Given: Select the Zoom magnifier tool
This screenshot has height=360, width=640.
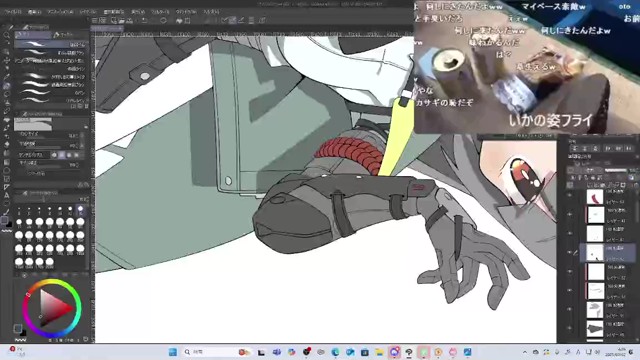Looking at the screenshot, I should [x=7, y=36].
